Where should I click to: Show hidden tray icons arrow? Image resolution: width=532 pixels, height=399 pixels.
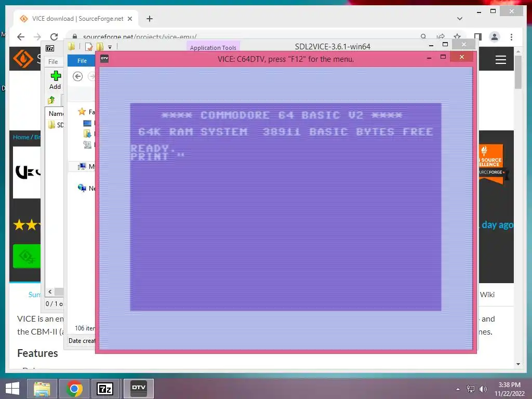(x=458, y=389)
